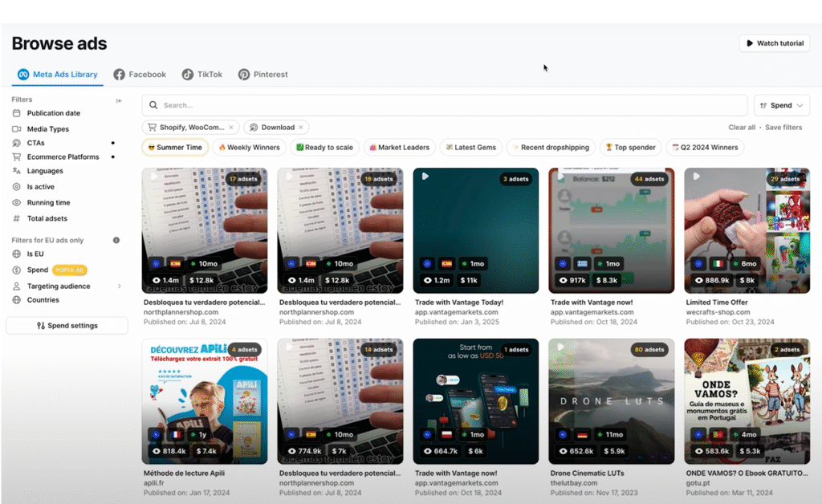The image size is (822, 504).
Task: Open the Meta Ads Library tab
Action: [x=58, y=75]
